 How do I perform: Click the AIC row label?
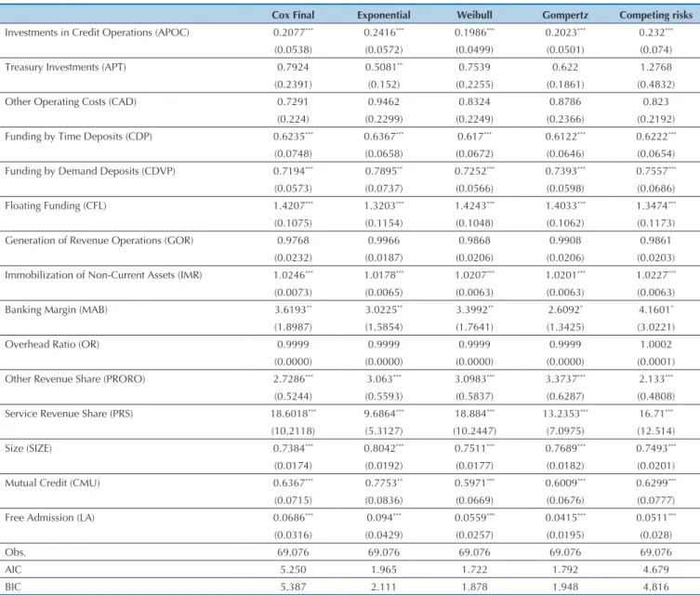13,570
